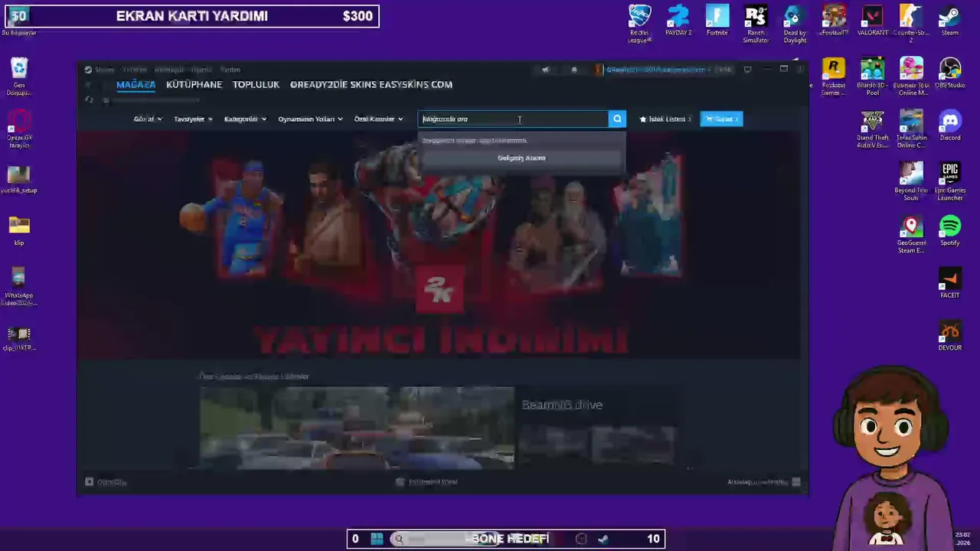Launch the Bilardo 3D Pool desktop shortcut

click(x=872, y=77)
